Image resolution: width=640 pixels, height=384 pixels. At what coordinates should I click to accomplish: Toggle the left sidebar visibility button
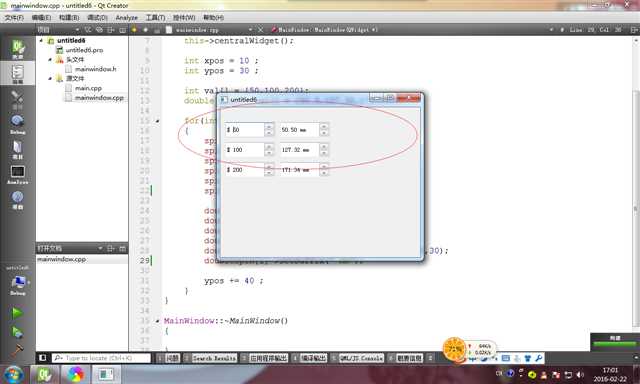tap(42, 358)
